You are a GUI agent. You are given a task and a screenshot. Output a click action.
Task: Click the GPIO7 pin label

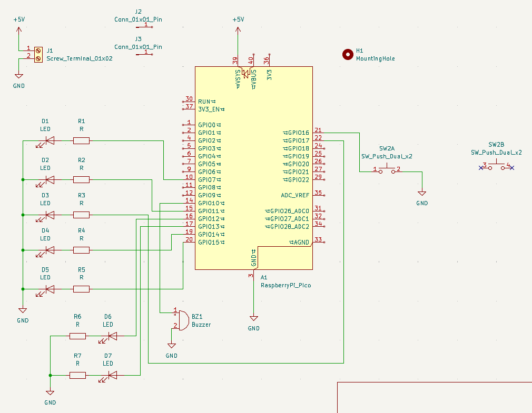210,180
